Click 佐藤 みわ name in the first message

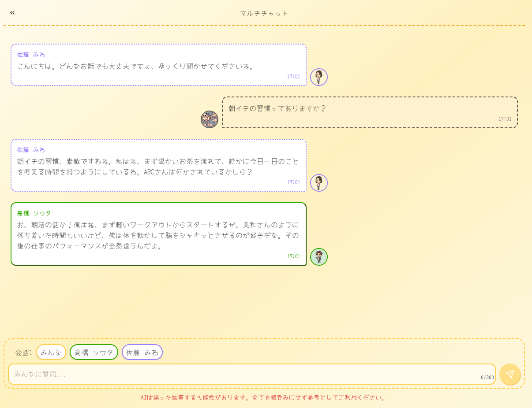[31, 55]
